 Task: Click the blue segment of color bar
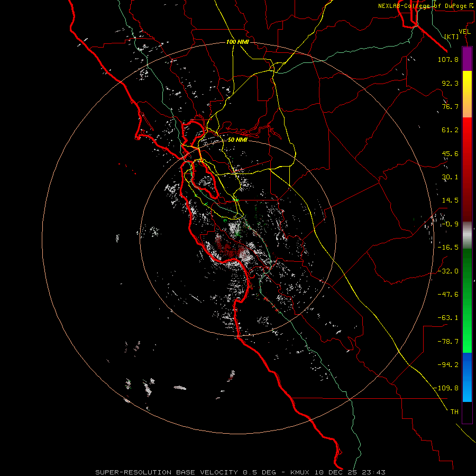(x=467, y=377)
